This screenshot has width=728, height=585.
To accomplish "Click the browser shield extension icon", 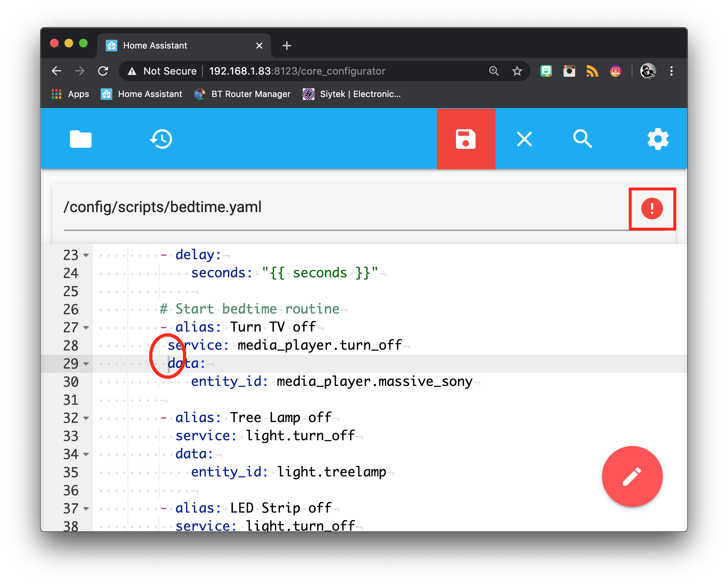I will tap(546, 71).
